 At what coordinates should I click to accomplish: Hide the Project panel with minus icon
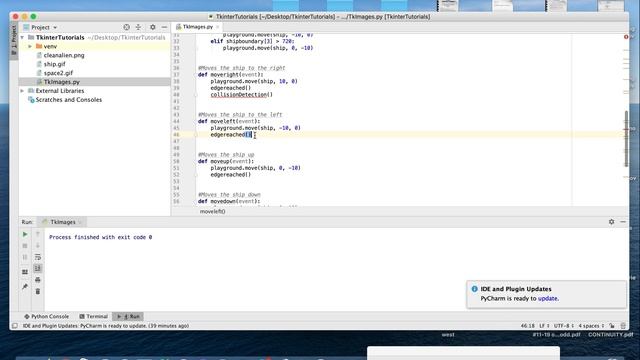coord(164,27)
